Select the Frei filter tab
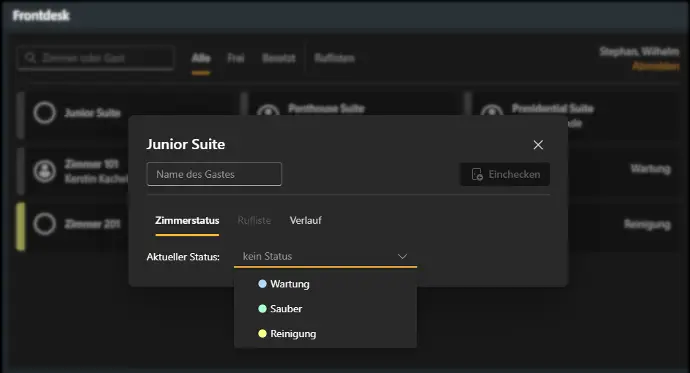The height and width of the screenshot is (373, 690). click(236, 58)
